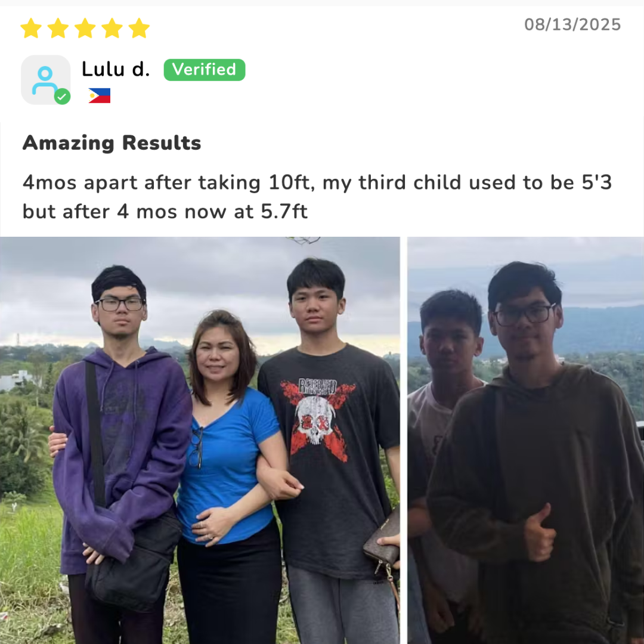The image size is (644, 644).
Task: Click the fourth yellow rating star
Action: point(112,28)
